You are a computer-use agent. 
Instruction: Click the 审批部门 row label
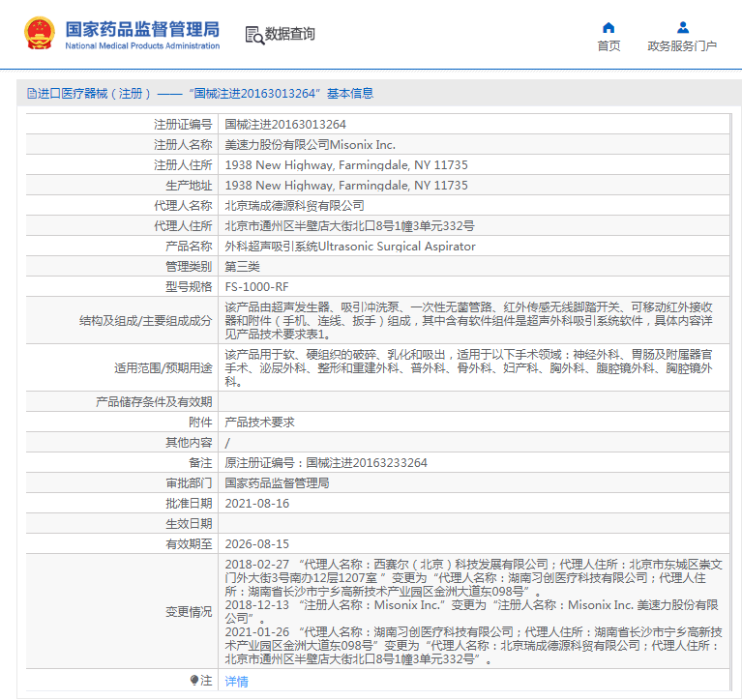[189, 483]
